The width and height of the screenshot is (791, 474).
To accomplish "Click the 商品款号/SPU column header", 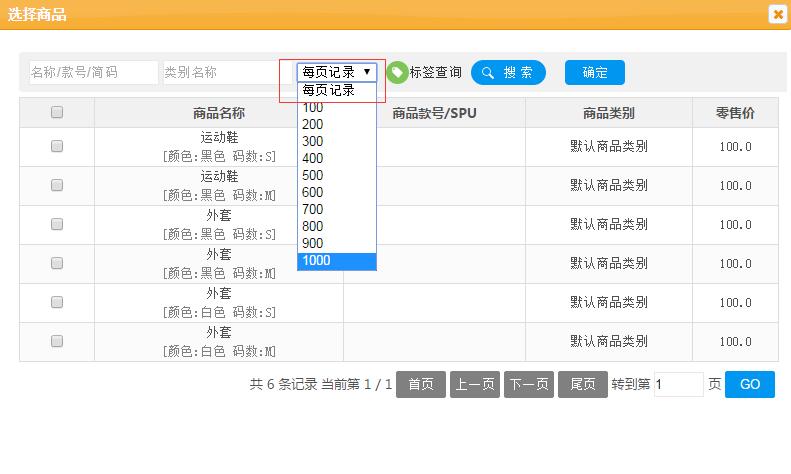I will pyautogui.click(x=434, y=113).
